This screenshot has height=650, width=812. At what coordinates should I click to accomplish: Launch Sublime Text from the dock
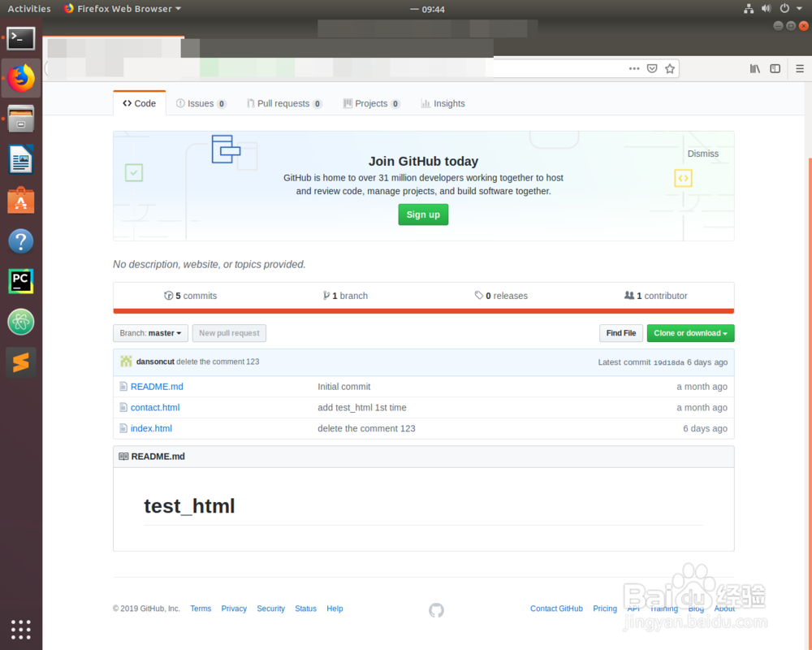(x=21, y=362)
